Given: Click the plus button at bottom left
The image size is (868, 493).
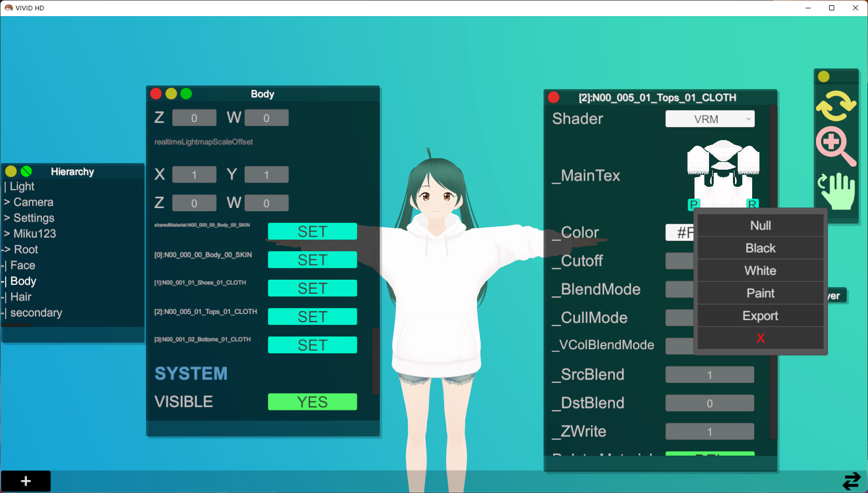Looking at the screenshot, I should (25, 482).
